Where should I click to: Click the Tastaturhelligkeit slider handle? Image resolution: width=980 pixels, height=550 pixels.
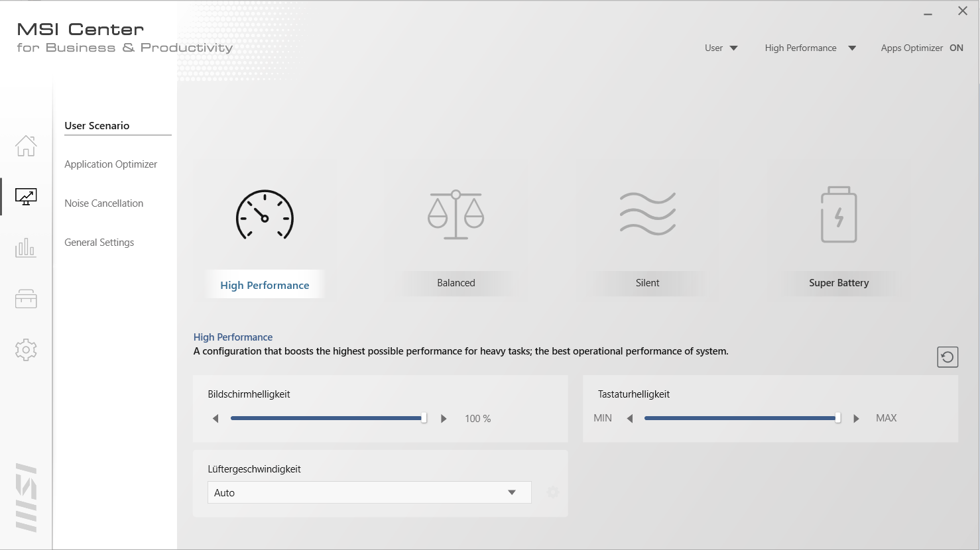[837, 418]
